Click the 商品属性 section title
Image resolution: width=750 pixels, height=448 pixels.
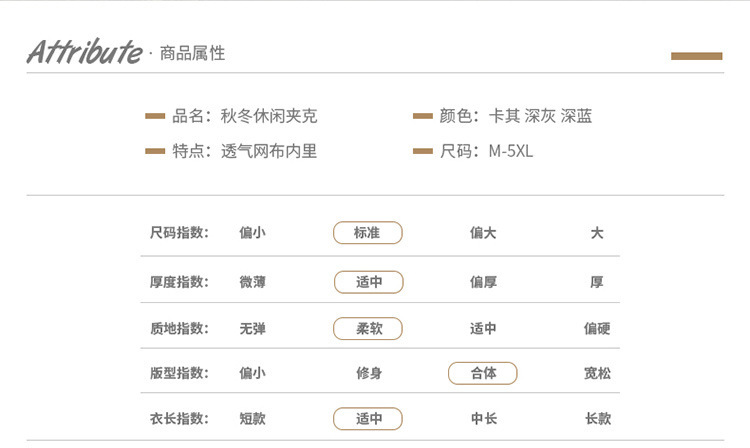point(192,53)
